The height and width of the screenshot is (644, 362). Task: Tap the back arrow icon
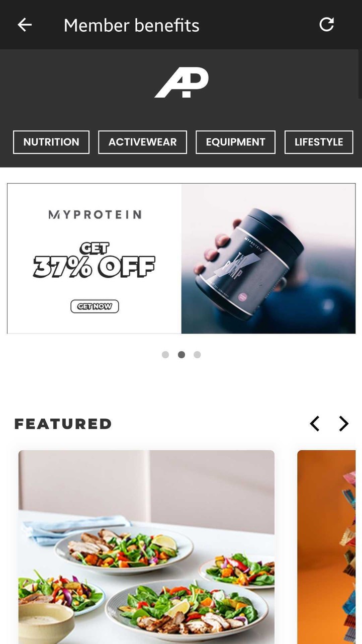(x=25, y=25)
